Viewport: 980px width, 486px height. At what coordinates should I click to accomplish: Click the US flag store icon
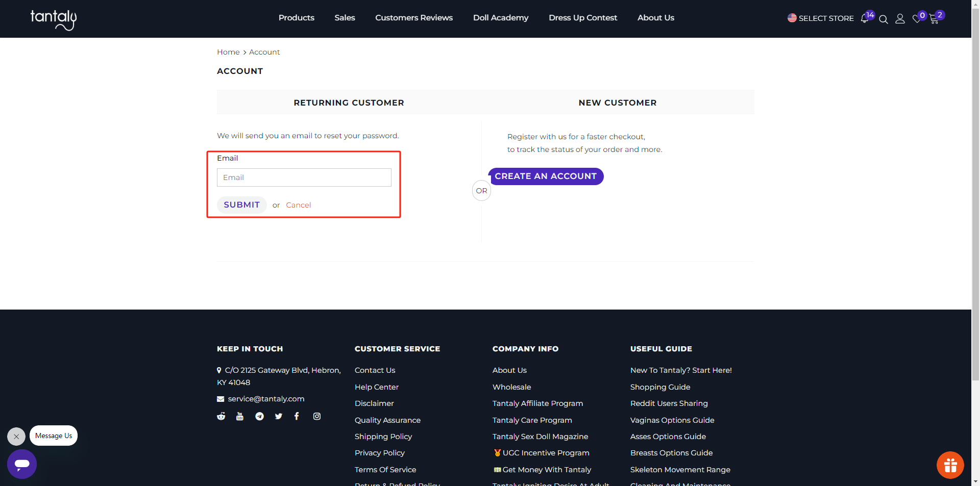(x=792, y=18)
